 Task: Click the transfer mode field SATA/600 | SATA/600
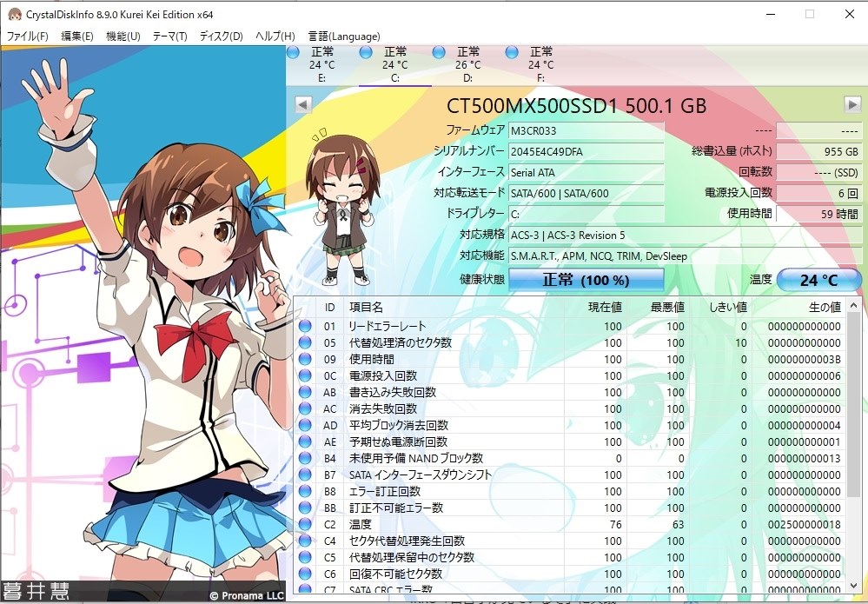point(586,193)
